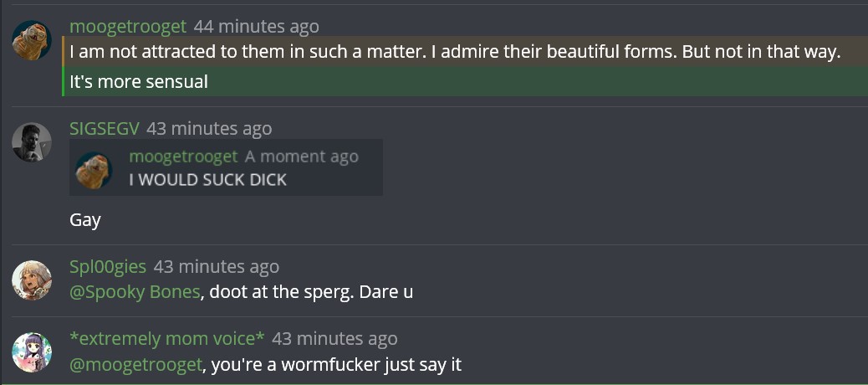Select SIGSEGV's '43 minutes ago' timestamp
Image resolution: width=868 pixels, height=385 pixels.
coord(209,129)
